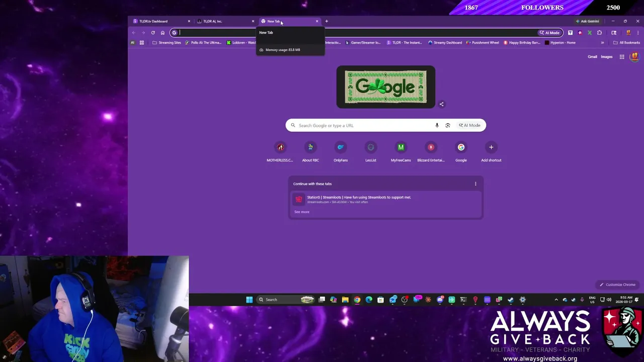Viewport: 644px width, 362px height.
Task: Open the Google apps grid
Action: tap(622, 57)
